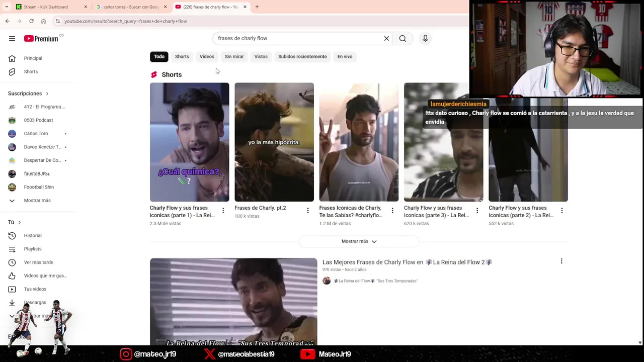Play the yo la más hipócrita short thumbnail
The height and width of the screenshot is (362, 644).
coord(274,142)
